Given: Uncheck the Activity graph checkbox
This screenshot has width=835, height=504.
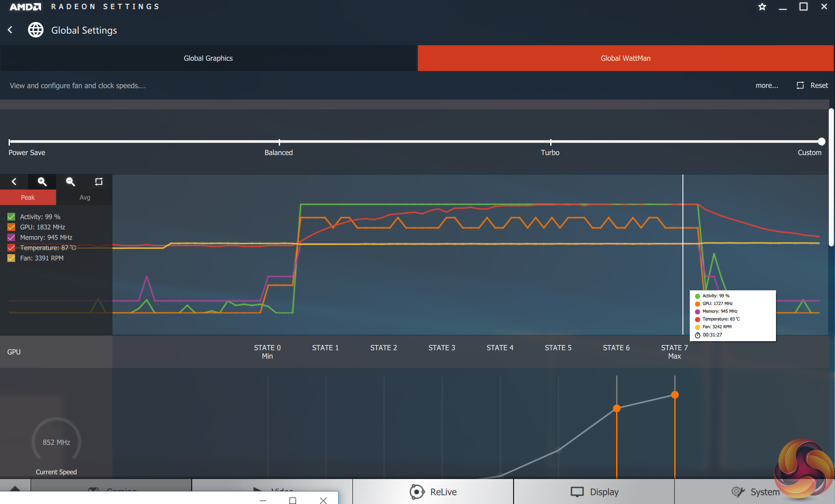Looking at the screenshot, I should pos(11,217).
